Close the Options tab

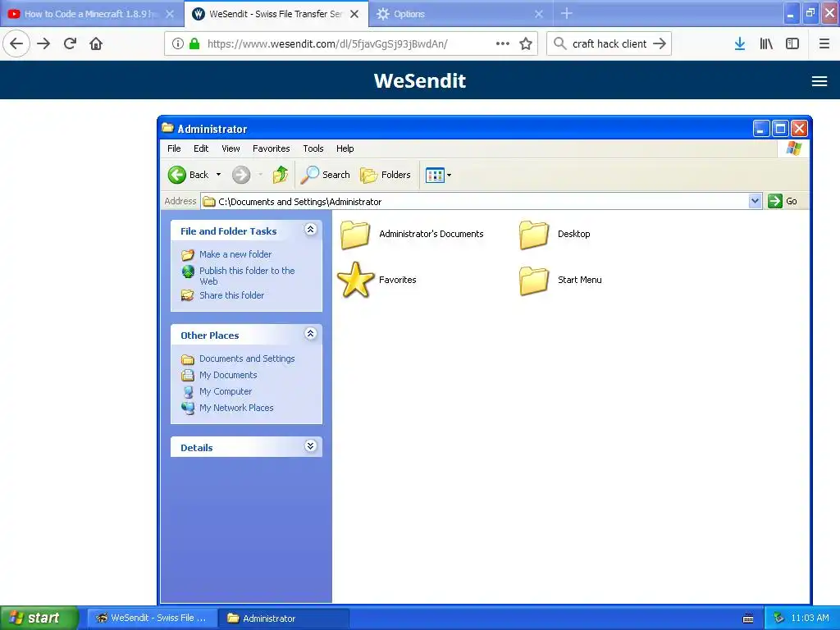coord(539,14)
